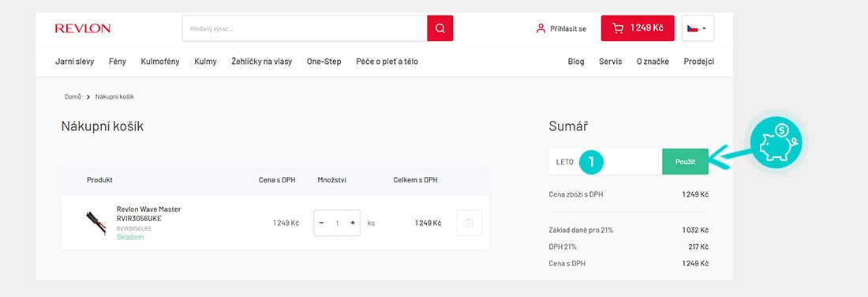This screenshot has width=868, height=297.
Task: Select the Kulmy menu item
Action: (x=205, y=62)
